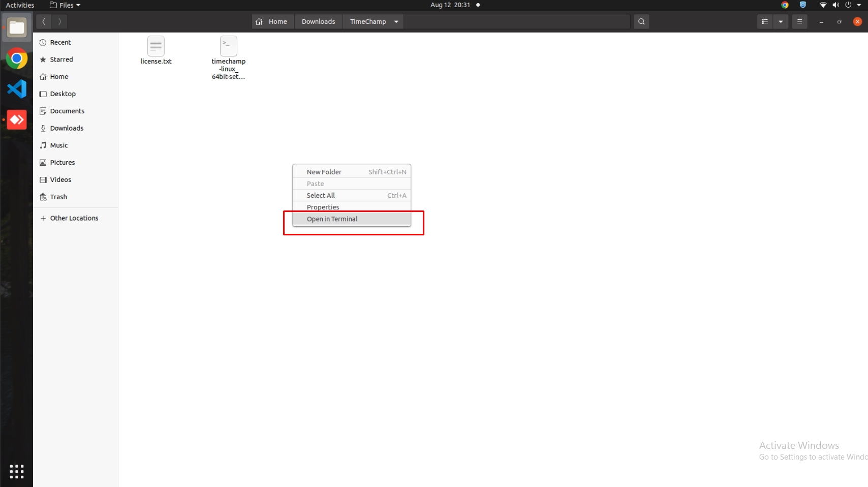The width and height of the screenshot is (868, 487).
Task: Select the license.txt file
Action: [x=156, y=50]
